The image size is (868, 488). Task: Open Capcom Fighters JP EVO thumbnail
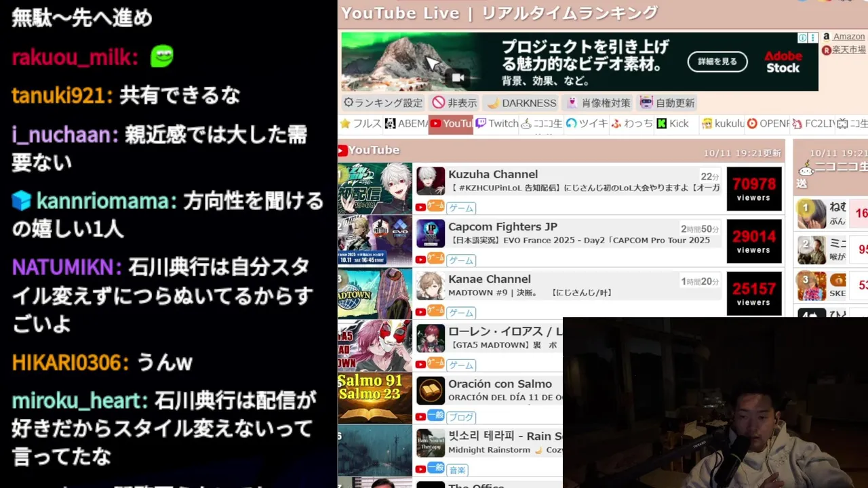[375, 241]
